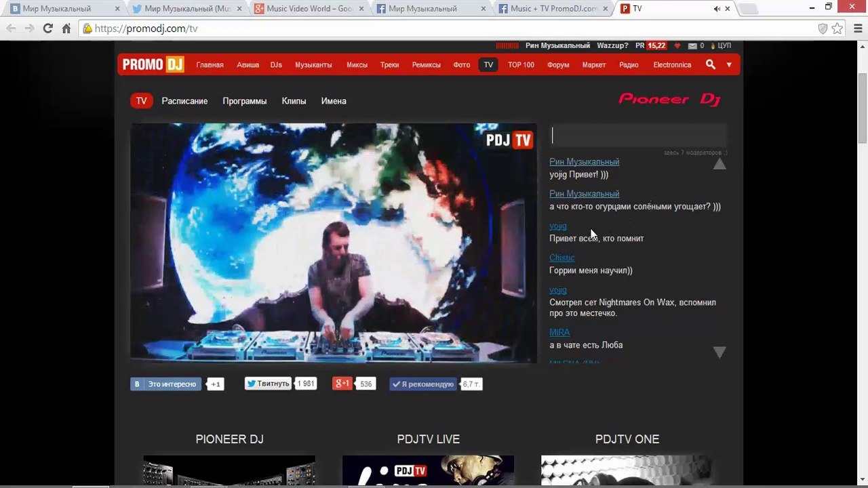The image size is (868, 488).
Task: Bookmark page with the star icon
Action: pos(837,28)
